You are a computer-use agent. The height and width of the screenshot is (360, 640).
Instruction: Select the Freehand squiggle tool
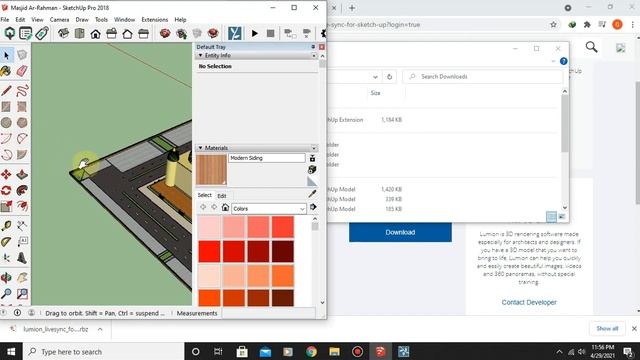point(22,91)
